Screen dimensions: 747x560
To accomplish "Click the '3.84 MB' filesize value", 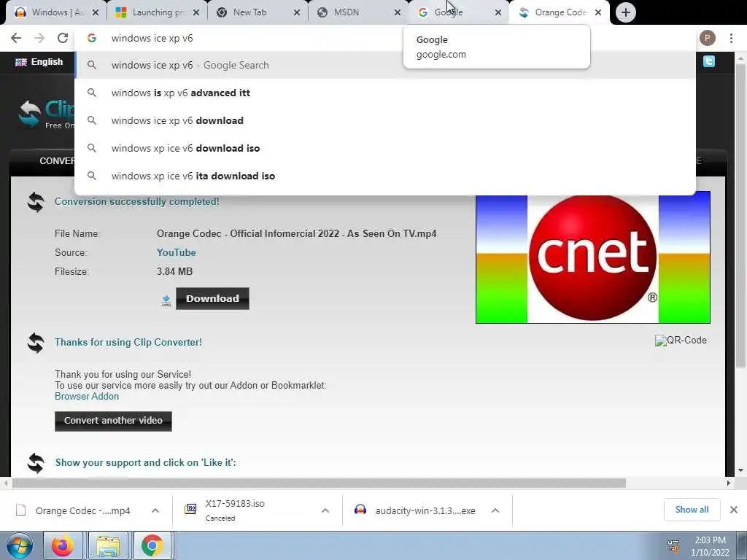I will tap(175, 271).
